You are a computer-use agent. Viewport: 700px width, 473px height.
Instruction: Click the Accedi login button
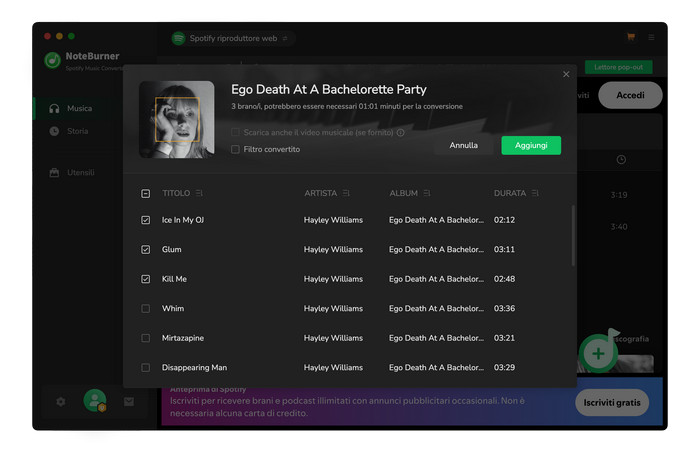(630, 95)
